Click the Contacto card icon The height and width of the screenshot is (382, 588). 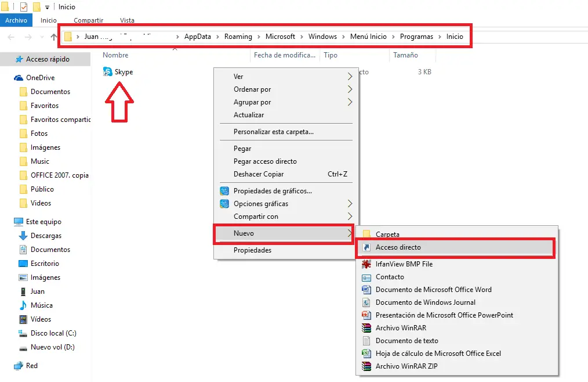tap(366, 278)
